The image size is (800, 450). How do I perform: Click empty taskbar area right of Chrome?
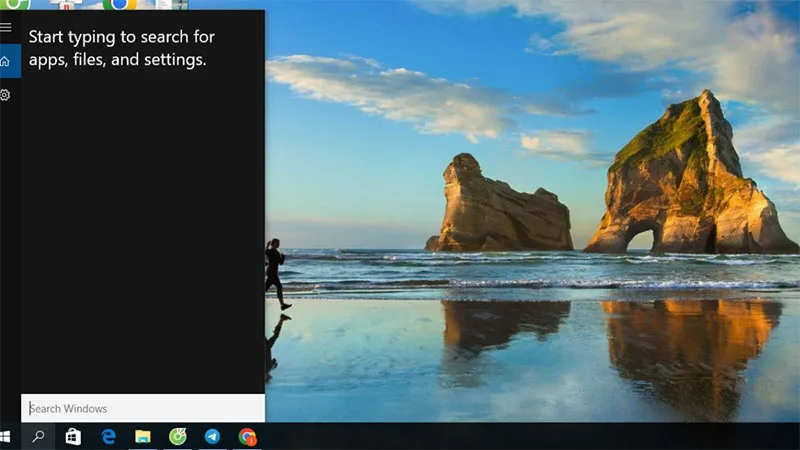[x=528, y=436]
